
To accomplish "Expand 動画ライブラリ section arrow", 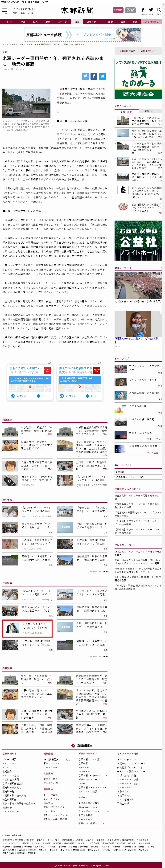I will point(161,268).
